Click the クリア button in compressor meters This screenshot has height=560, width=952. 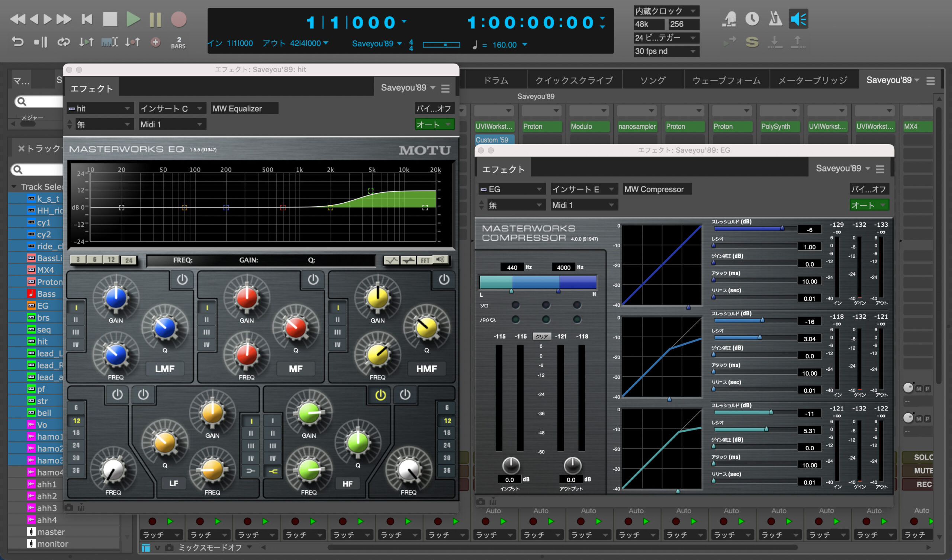click(541, 336)
